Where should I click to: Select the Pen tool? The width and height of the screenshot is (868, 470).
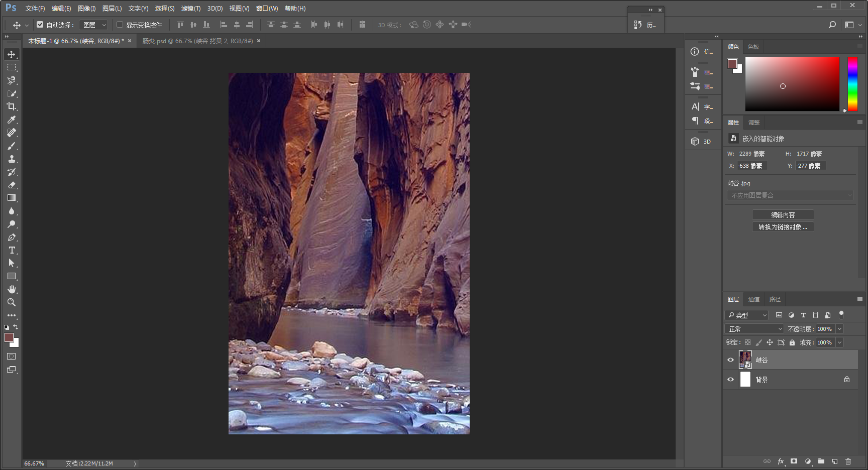click(12, 237)
